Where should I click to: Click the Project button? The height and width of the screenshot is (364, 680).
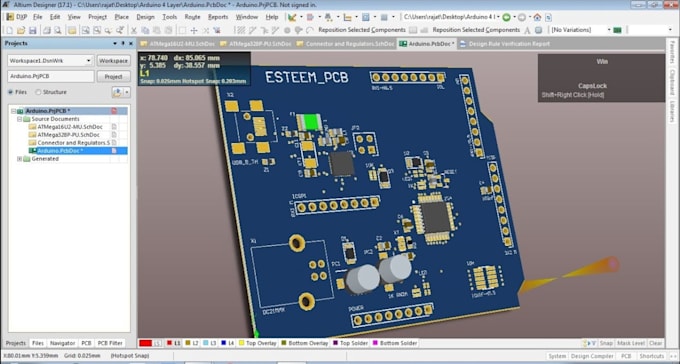pyautogui.click(x=113, y=76)
